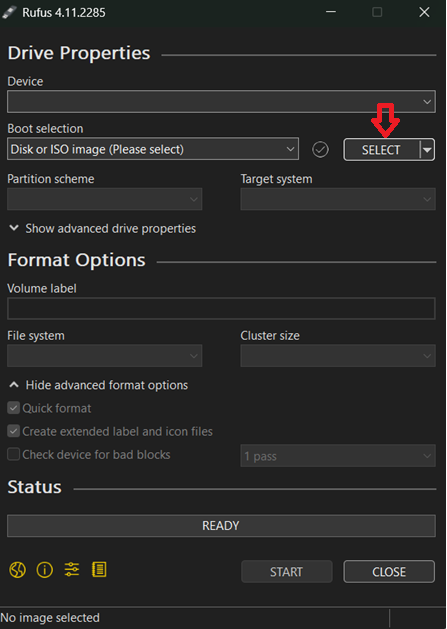
Task: Open the language globe icon
Action: tap(17, 570)
